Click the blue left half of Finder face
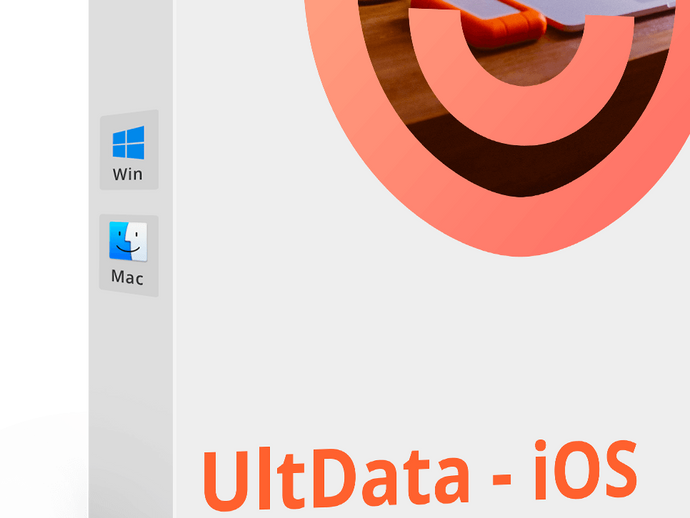This screenshot has height=518, width=690. click(118, 241)
